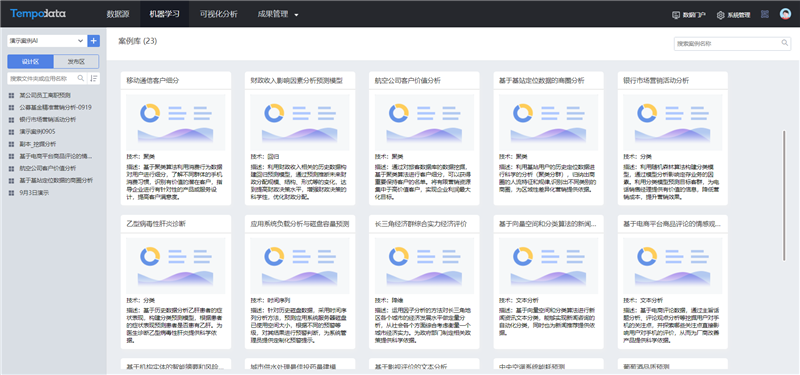The width and height of the screenshot is (800, 375).
Task: Click card title 航空公司客户价值分析
Action: 408,81
